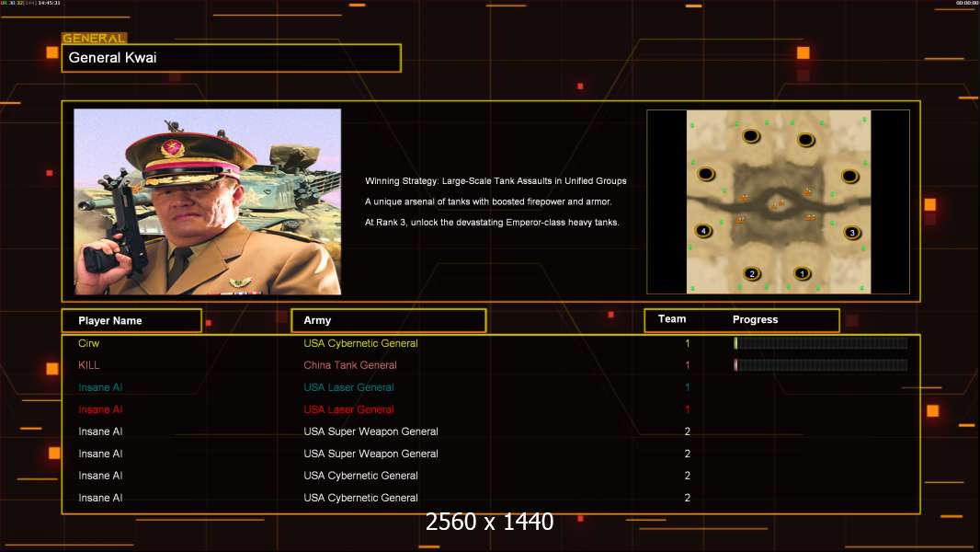Pick the empty top-right start slot on minimap
980x552 pixels.
[x=805, y=139]
